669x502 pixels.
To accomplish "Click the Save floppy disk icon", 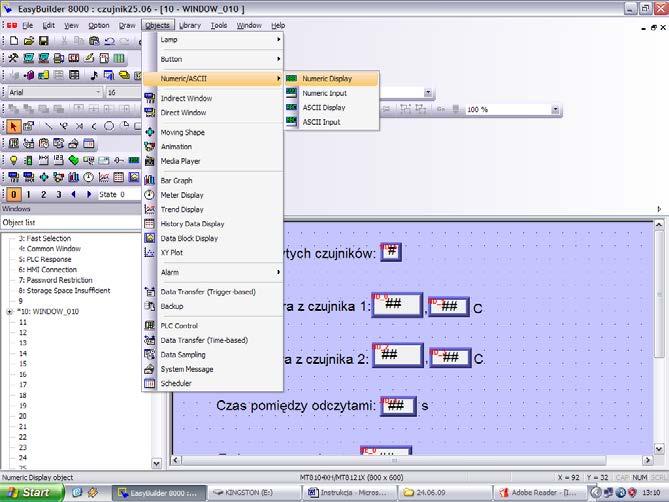I will 43,41.
